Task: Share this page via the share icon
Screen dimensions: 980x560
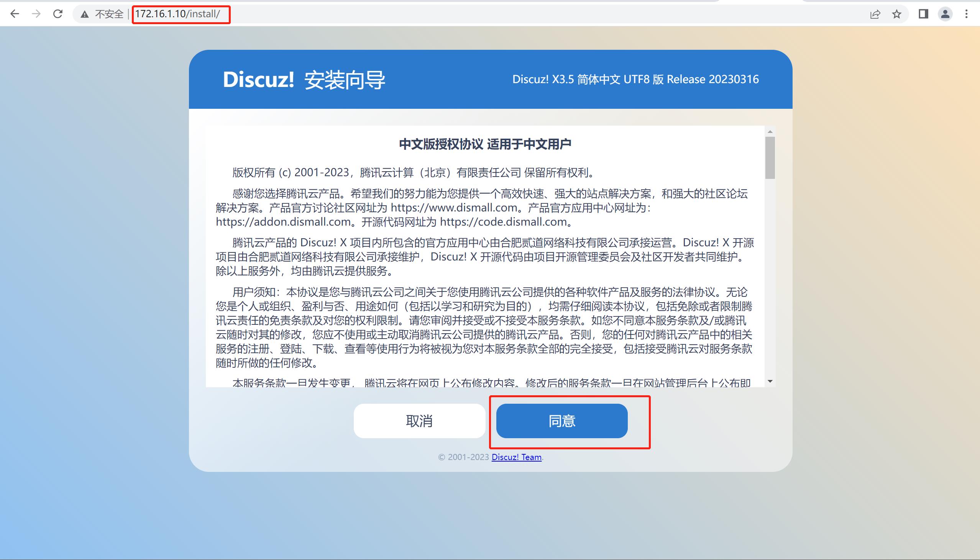Action: tap(875, 14)
